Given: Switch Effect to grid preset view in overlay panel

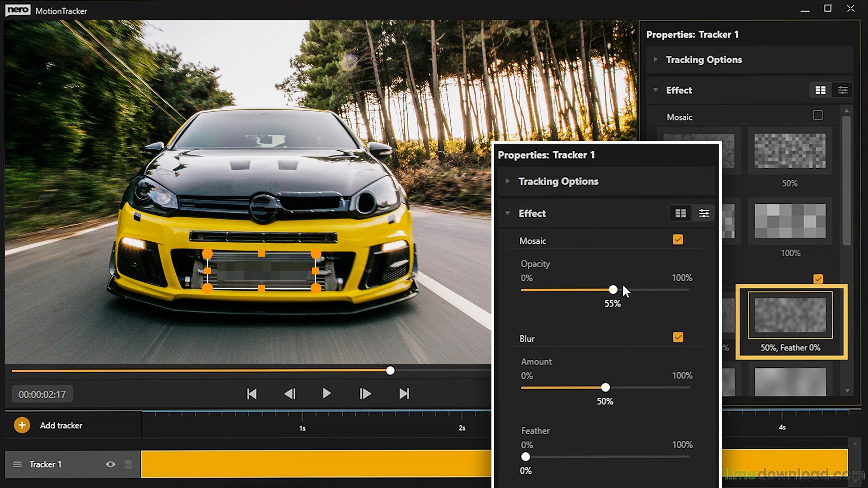Looking at the screenshot, I should (680, 213).
